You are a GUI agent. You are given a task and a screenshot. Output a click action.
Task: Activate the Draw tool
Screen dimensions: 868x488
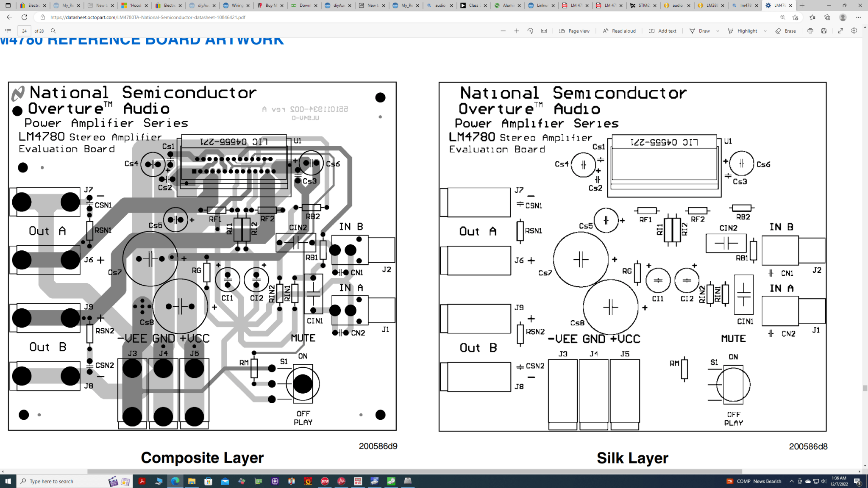[700, 31]
